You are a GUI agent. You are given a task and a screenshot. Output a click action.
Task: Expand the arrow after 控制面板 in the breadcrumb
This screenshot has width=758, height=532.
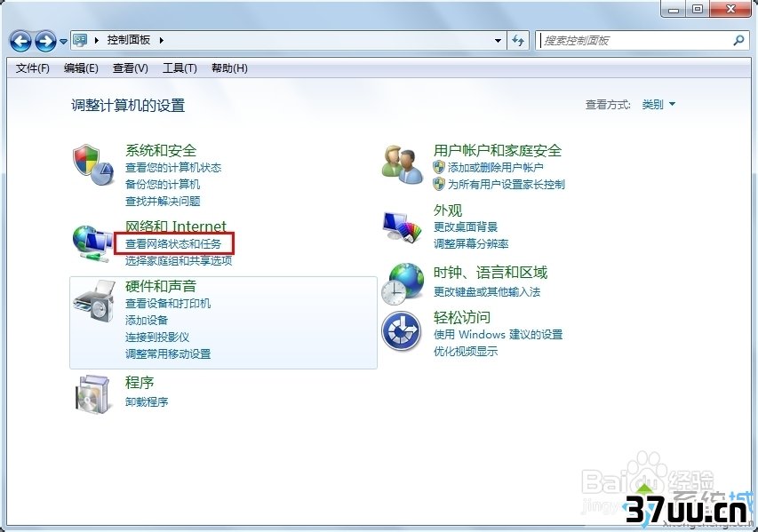[x=162, y=40]
